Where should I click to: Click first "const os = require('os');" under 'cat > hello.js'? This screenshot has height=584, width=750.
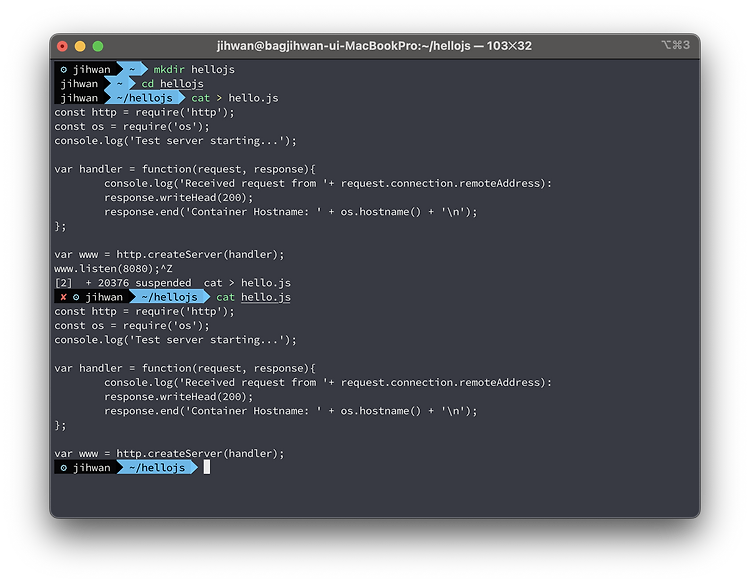(x=132, y=127)
